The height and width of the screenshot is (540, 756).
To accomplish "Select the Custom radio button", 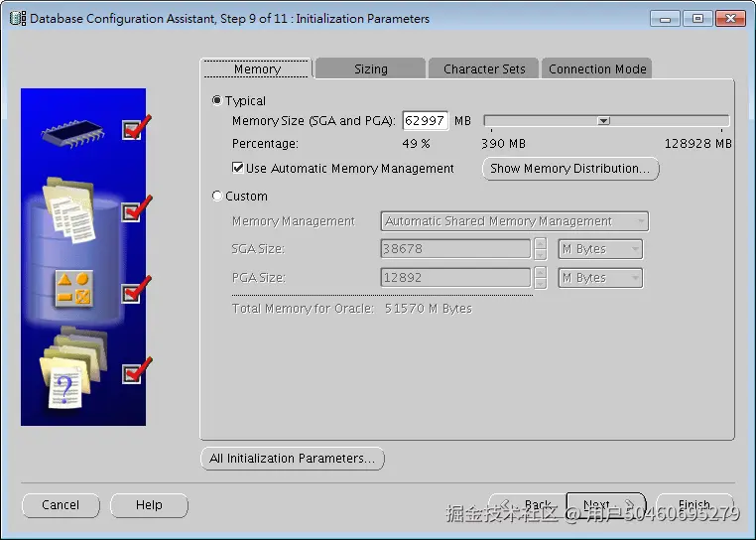I will click(x=217, y=196).
